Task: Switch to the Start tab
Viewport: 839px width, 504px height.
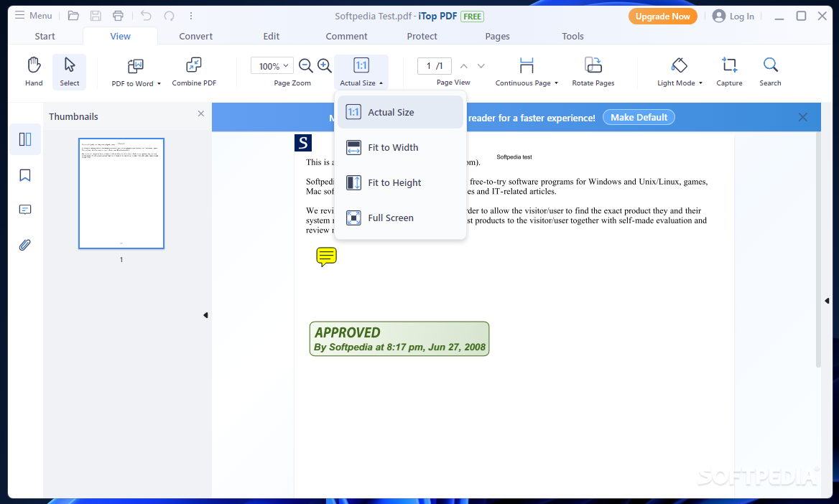Action: tap(45, 36)
